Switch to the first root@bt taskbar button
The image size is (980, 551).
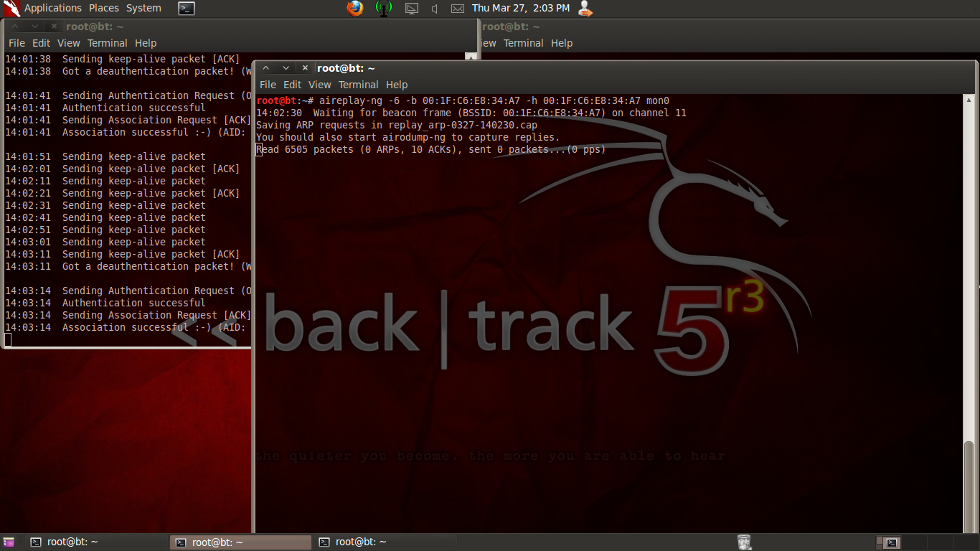click(x=97, y=542)
